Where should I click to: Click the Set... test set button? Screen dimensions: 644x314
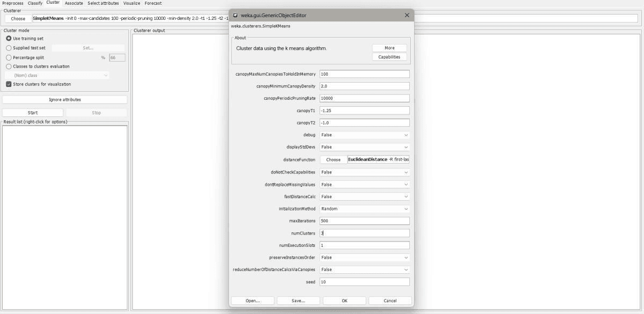pyautogui.click(x=88, y=48)
